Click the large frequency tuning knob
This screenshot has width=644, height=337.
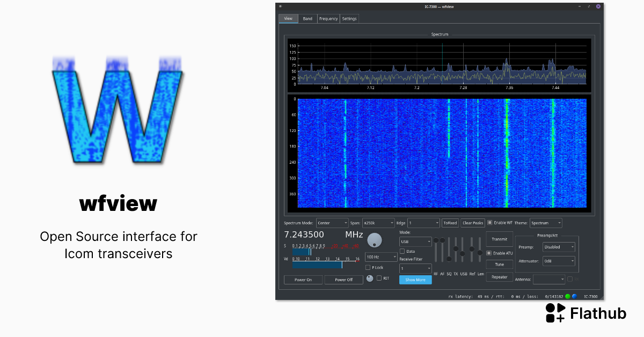[375, 239]
